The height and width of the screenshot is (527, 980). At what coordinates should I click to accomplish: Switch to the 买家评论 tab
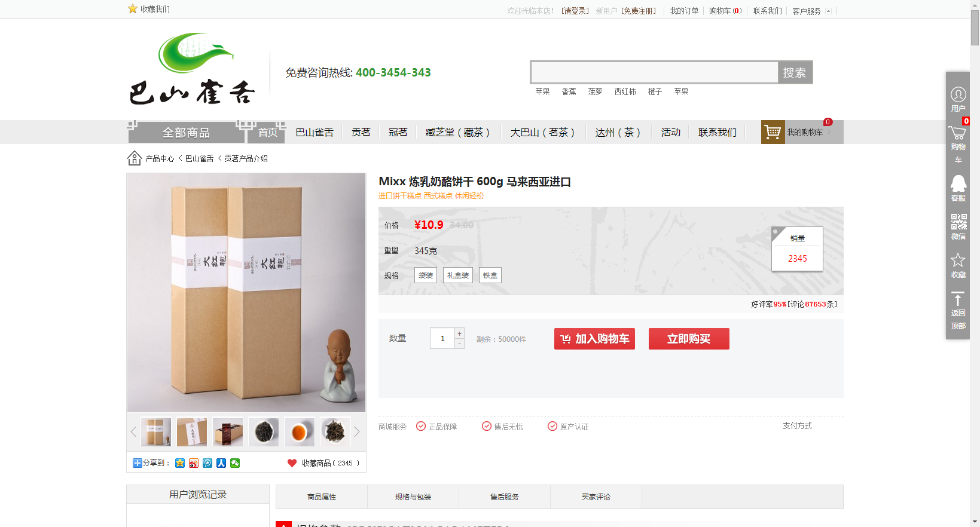[x=596, y=497]
